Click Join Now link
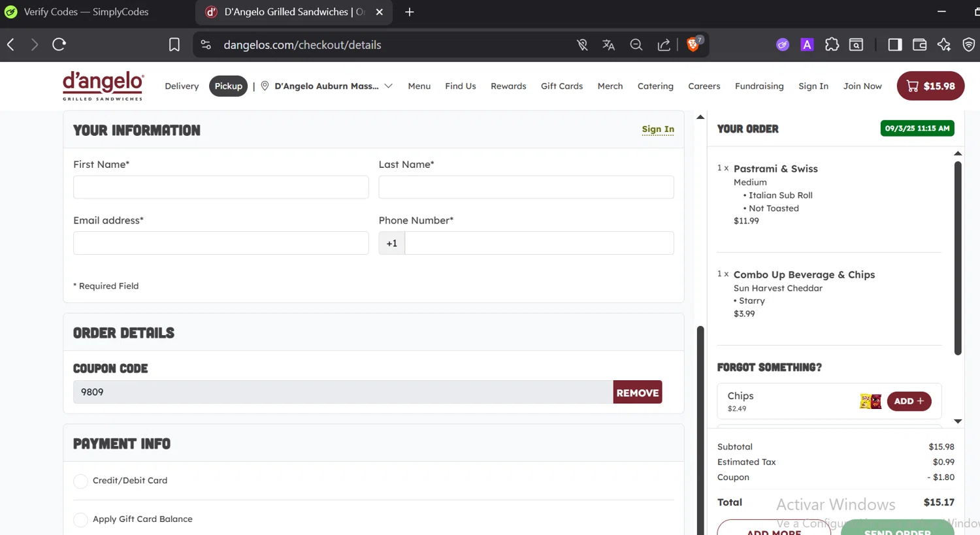Screen dimensions: 980x535 pyautogui.click(x=862, y=86)
